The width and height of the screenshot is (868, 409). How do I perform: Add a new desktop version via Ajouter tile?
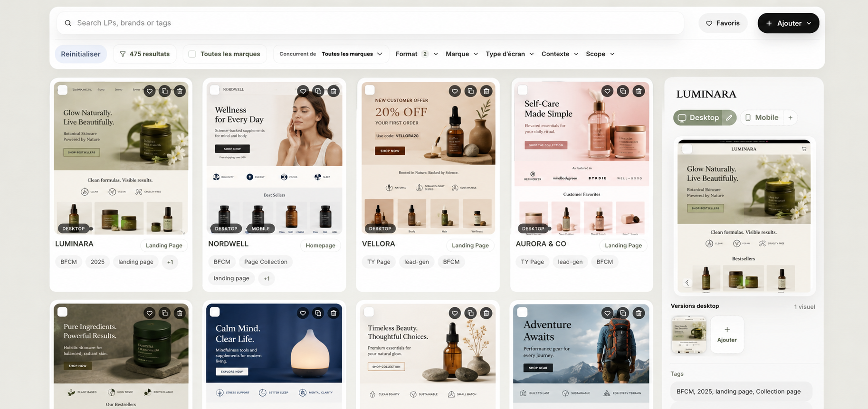coord(727,334)
